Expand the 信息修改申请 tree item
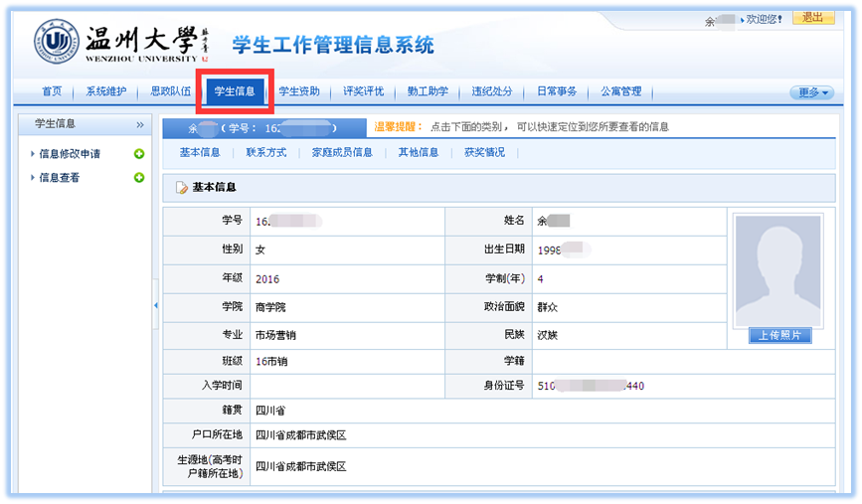This screenshot has width=862, height=504. pos(33,154)
